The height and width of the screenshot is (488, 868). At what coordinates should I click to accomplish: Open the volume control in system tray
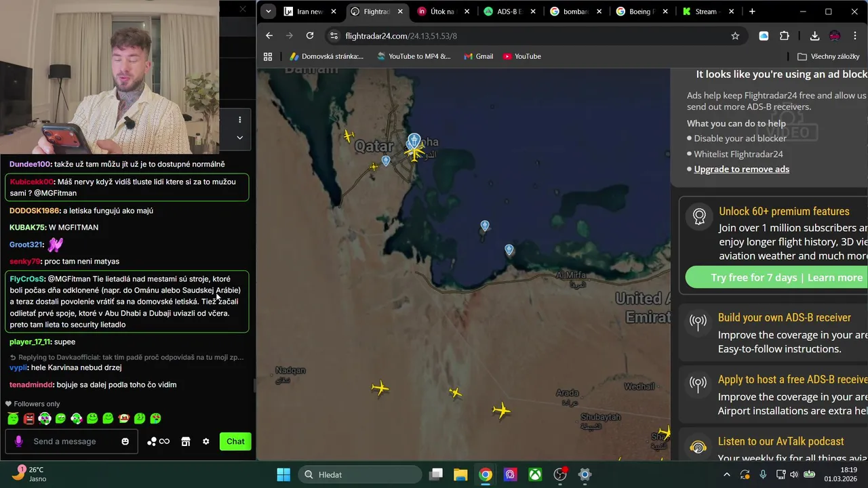794,474
